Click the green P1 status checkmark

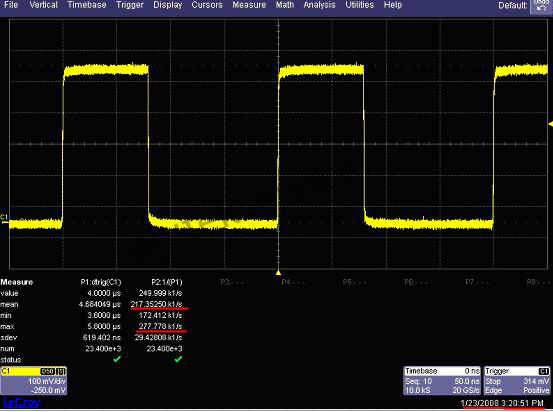pos(117,359)
